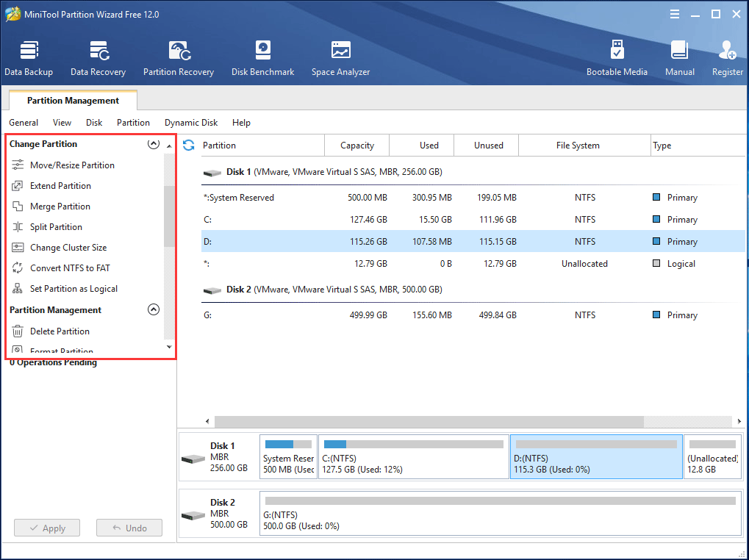Image resolution: width=749 pixels, height=560 pixels.
Task: Click the sidebar vertical scrollbar thumb
Action: coord(169,216)
